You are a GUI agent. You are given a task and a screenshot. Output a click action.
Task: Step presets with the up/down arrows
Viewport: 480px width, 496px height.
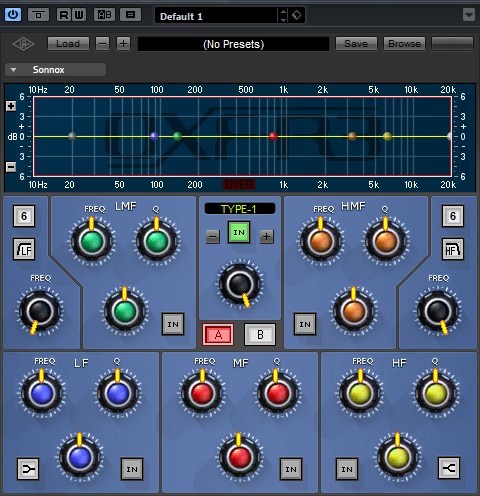tap(283, 16)
